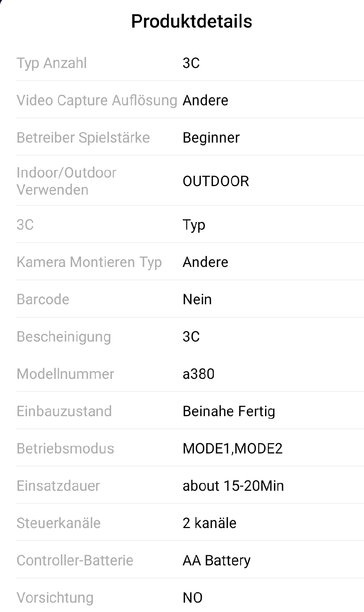The height and width of the screenshot is (612, 364).
Task: Tap the Steuerkanäle label
Action: [59, 523]
